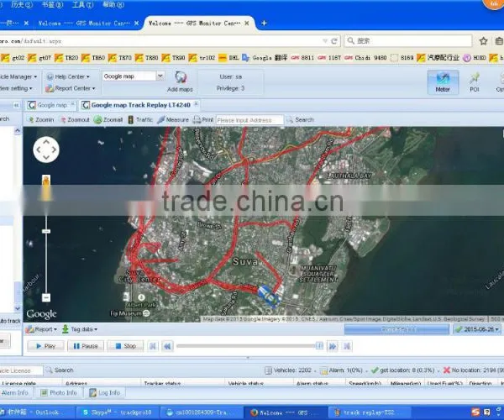This screenshot has height=420, width=504.
Task: Click the Zoomin map tool
Action: [x=41, y=120]
